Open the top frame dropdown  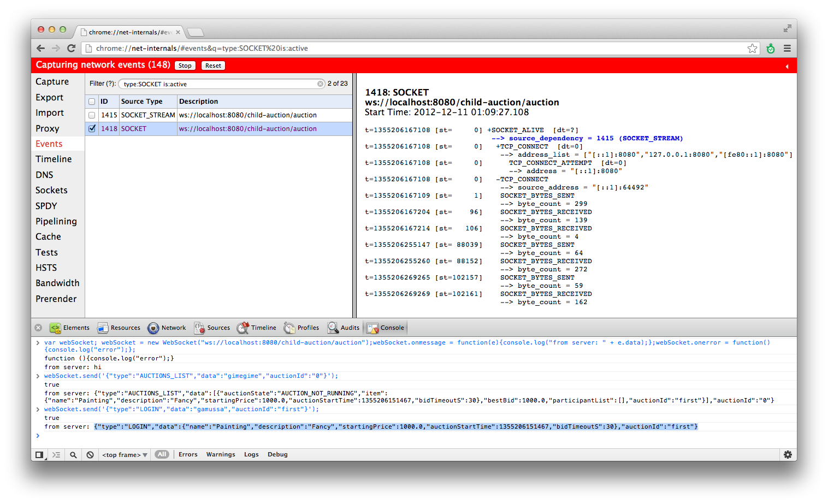(125, 455)
